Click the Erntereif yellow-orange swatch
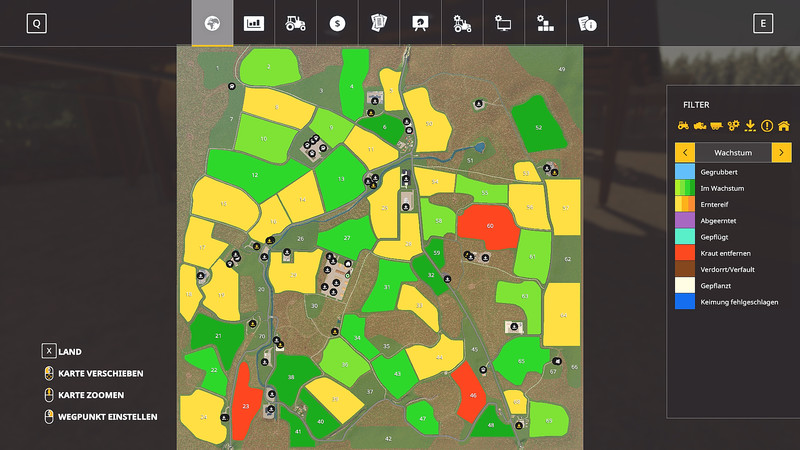Image resolution: width=800 pixels, height=450 pixels. [x=685, y=204]
